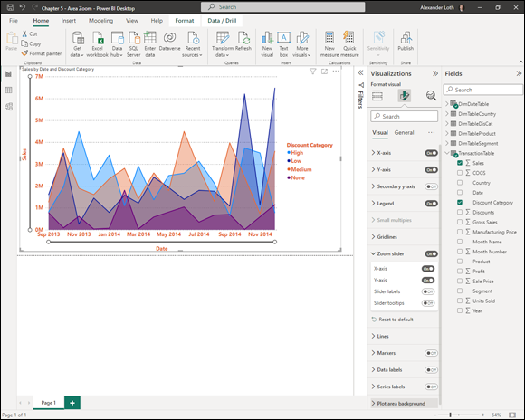Toggle the Secondary y-axis switch on
The width and height of the screenshot is (525, 420).
[431, 186]
